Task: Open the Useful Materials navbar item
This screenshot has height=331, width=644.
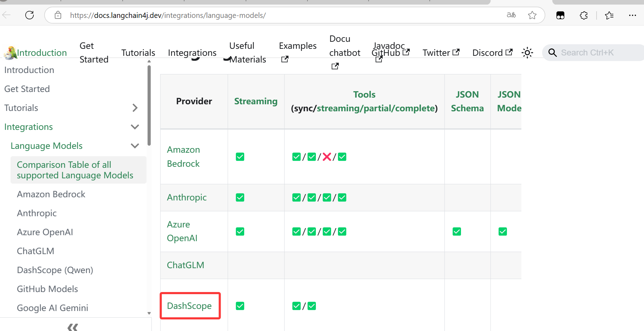Action: click(247, 53)
